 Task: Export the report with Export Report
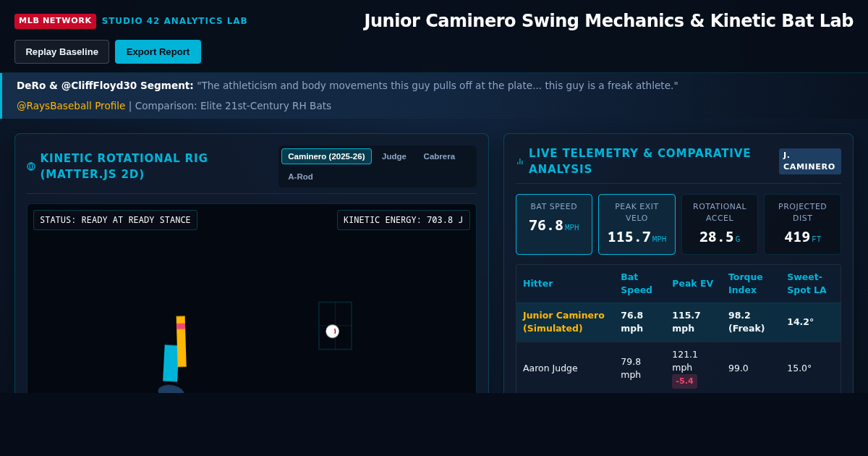(158, 51)
